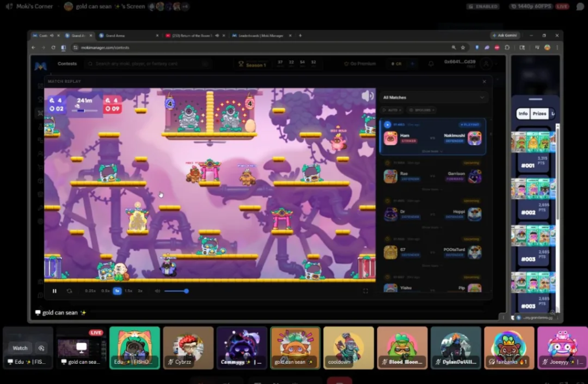Click the Watch button on Edu's stream

click(x=20, y=348)
